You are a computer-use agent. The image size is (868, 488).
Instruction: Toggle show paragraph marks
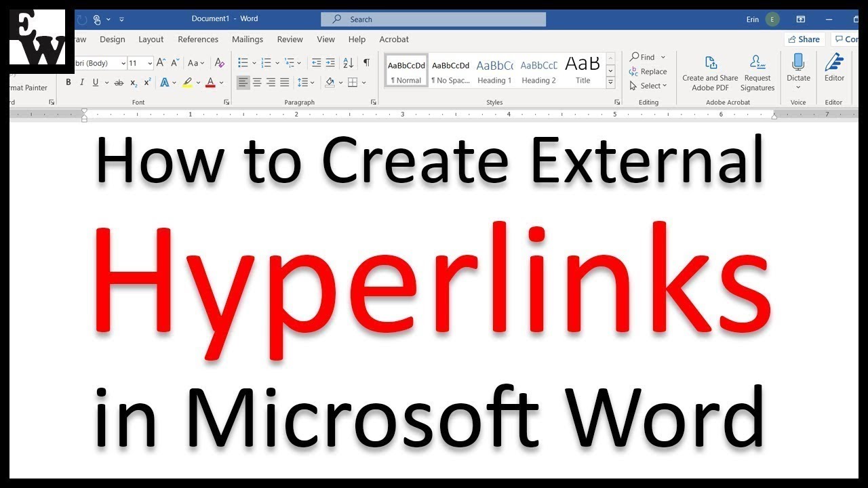click(x=366, y=63)
